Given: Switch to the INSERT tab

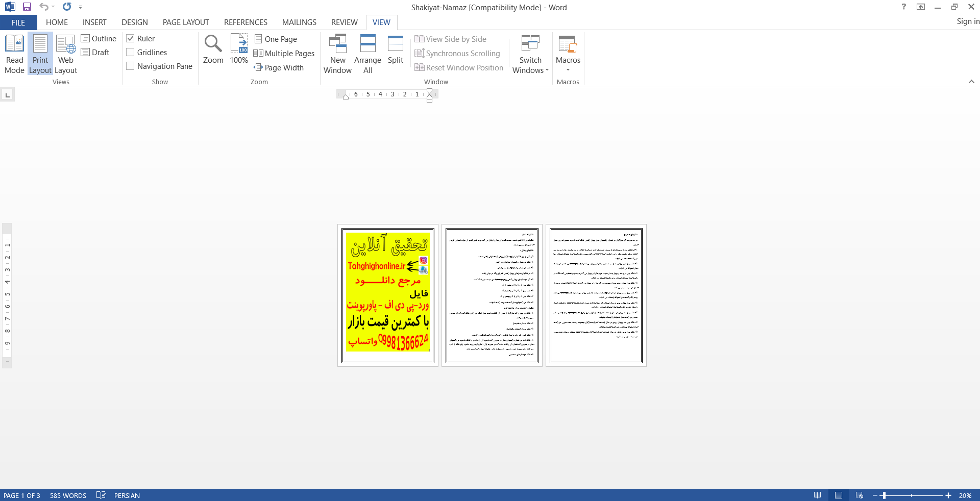Looking at the screenshot, I should [x=94, y=22].
